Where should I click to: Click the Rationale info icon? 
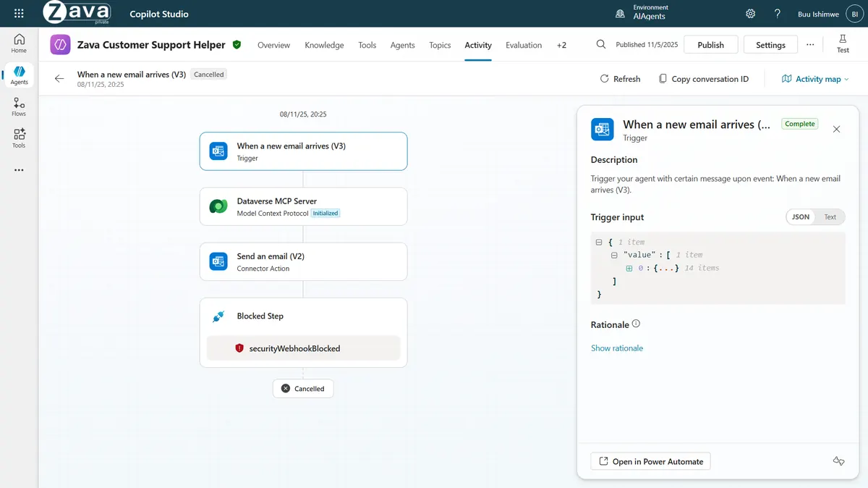coord(636,324)
